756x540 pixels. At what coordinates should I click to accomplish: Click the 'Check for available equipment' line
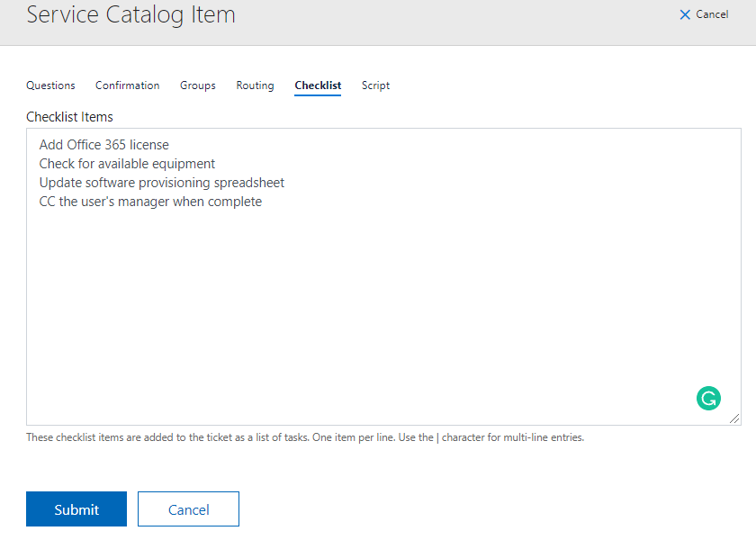(127, 164)
